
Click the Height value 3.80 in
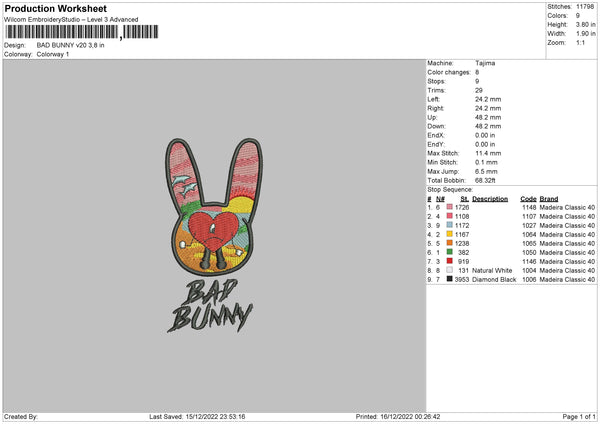tap(585, 24)
